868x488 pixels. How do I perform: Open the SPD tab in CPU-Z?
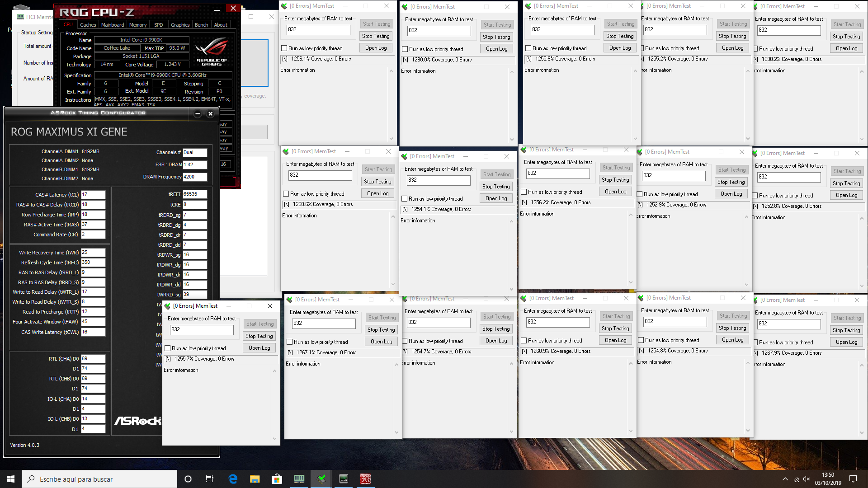[158, 25]
